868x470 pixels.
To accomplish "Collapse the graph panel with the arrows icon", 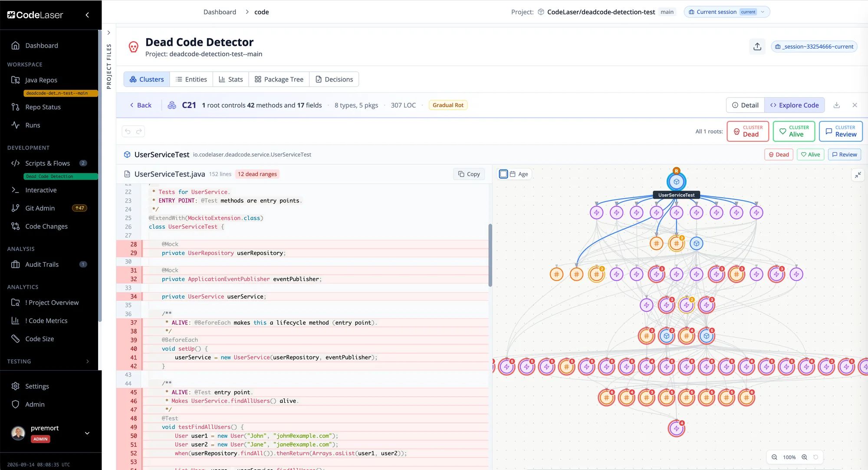I will tap(858, 175).
